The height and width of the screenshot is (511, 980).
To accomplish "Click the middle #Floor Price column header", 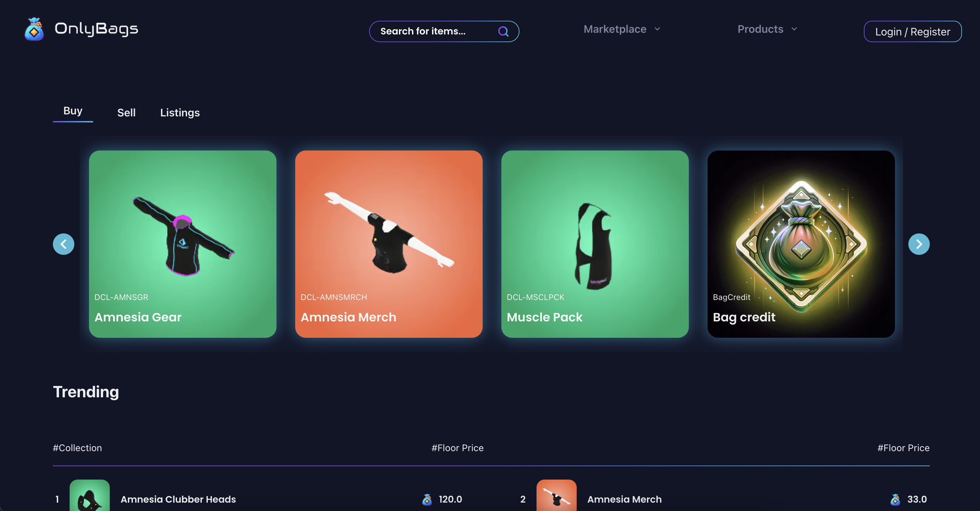I will pos(457,448).
